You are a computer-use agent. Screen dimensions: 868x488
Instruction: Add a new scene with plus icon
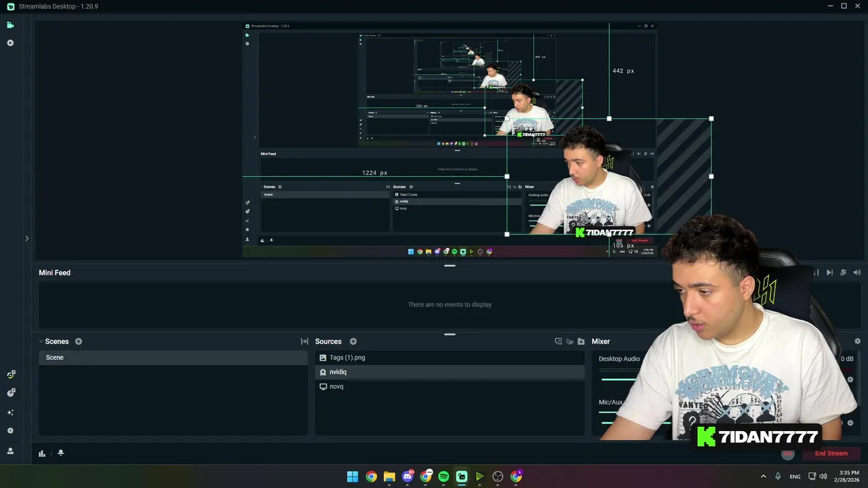[x=79, y=342]
